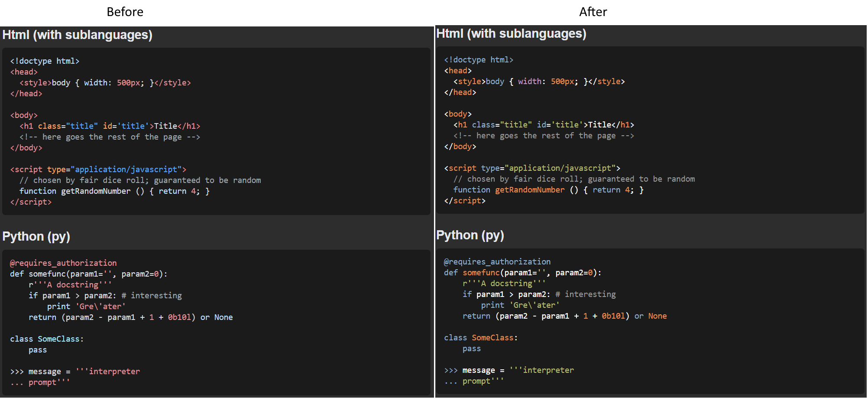Click the HTML comment line in After panel
868x398 pixels.
[544, 136]
